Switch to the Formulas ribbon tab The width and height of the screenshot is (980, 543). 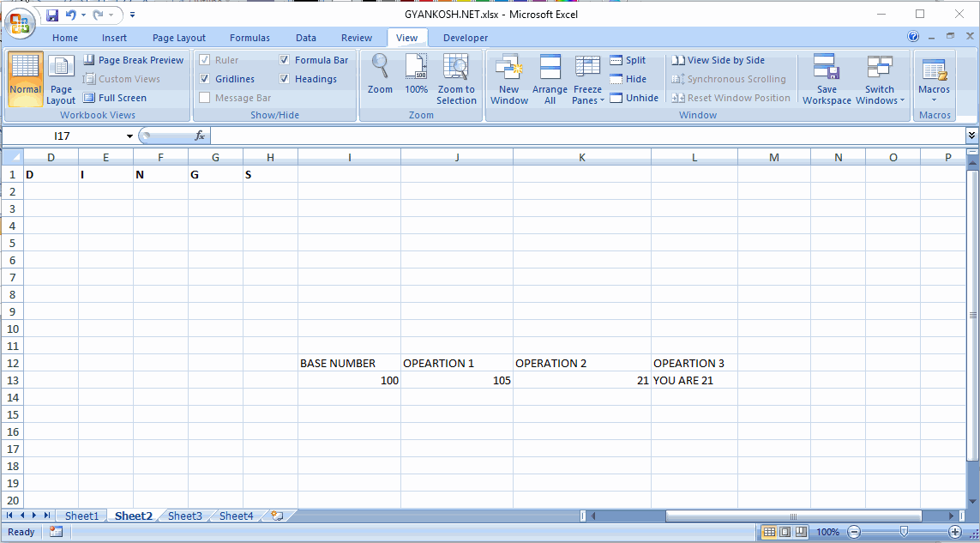(250, 37)
